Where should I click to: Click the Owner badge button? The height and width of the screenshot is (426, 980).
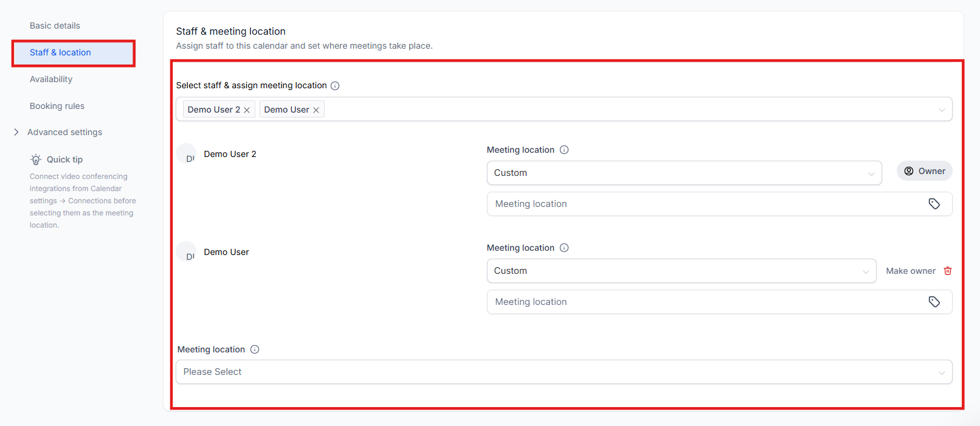click(x=924, y=171)
